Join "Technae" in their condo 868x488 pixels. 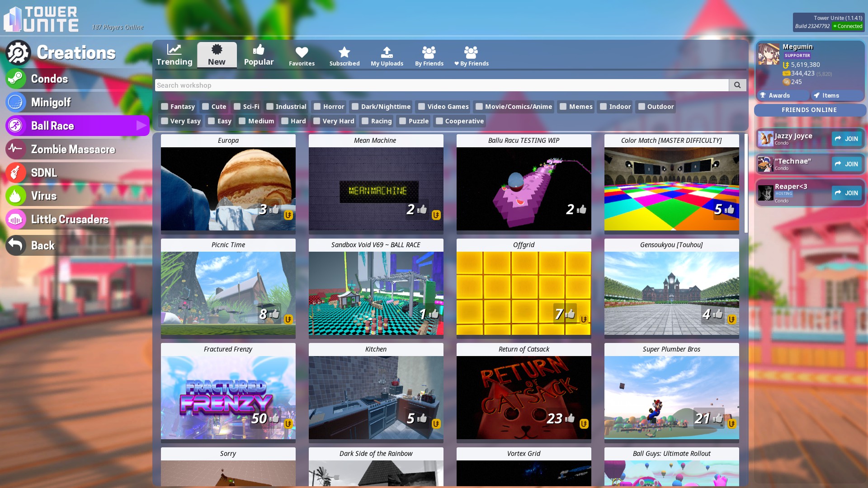click(x=847, y=164)
